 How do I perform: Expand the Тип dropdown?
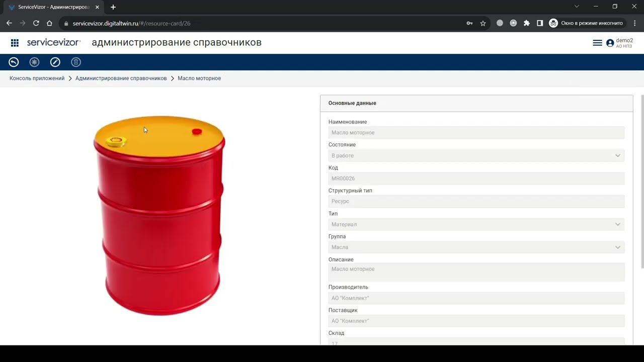[617, 224]
